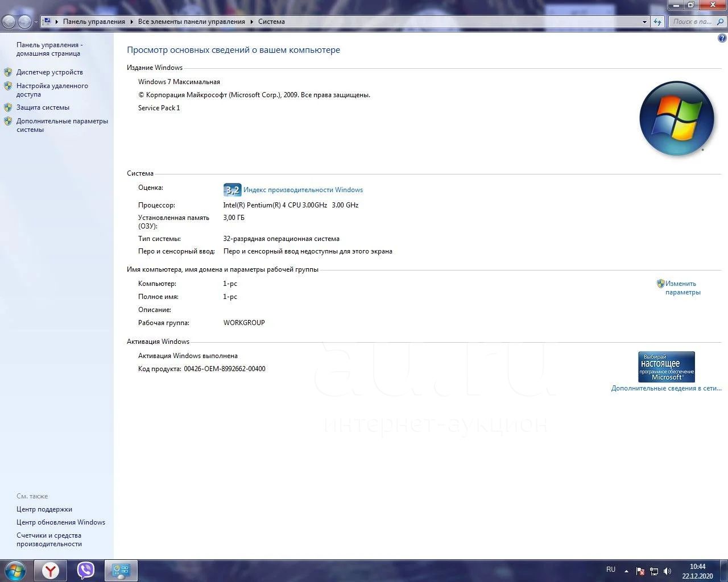Expand arrow after 'Все элементы панели управления'

(x=252, y=22)
